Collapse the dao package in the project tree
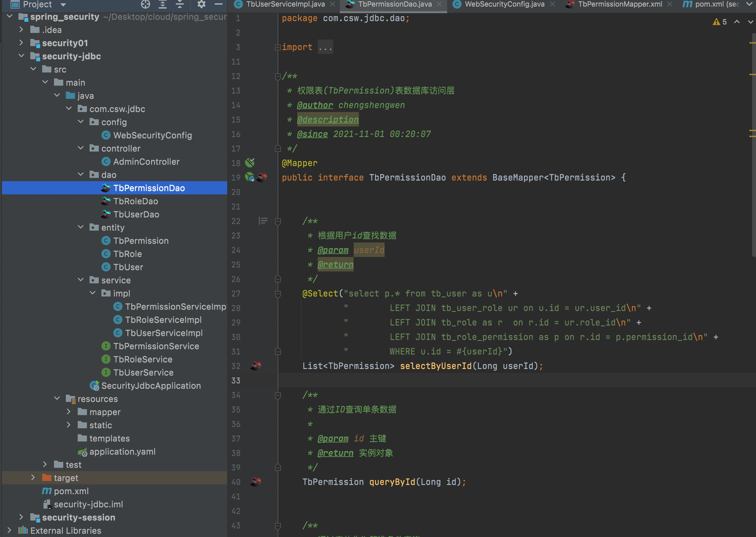Screen dimensions: 756x537 [81, 174]
